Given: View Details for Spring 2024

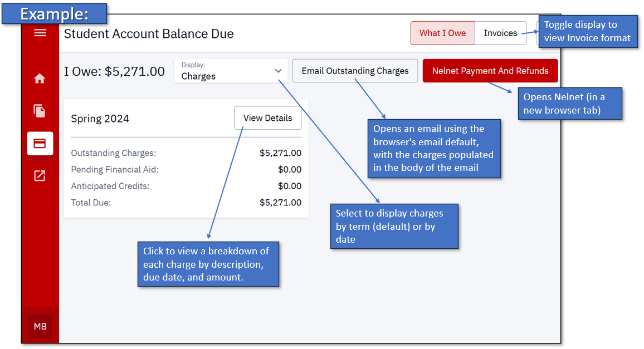Looking at the screenshot, I should click(x=267, y=119).
